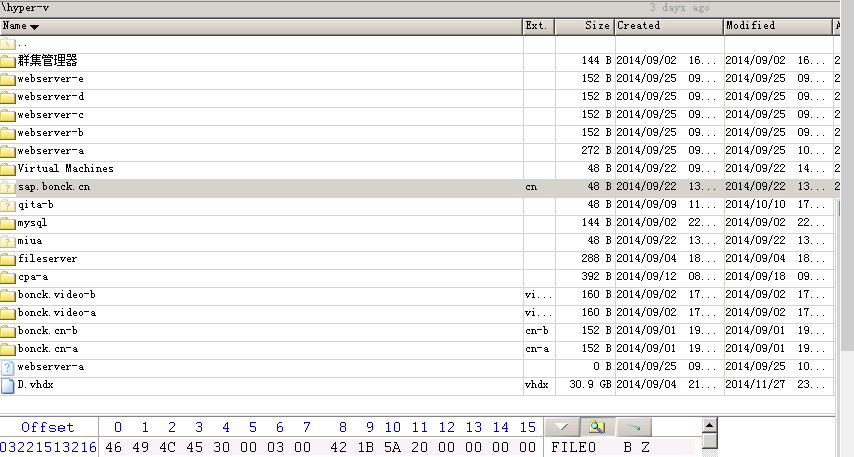Viewport: 854px width, 457px height.
Task: Select the fileserver folder icon
Action: point(8,259)
